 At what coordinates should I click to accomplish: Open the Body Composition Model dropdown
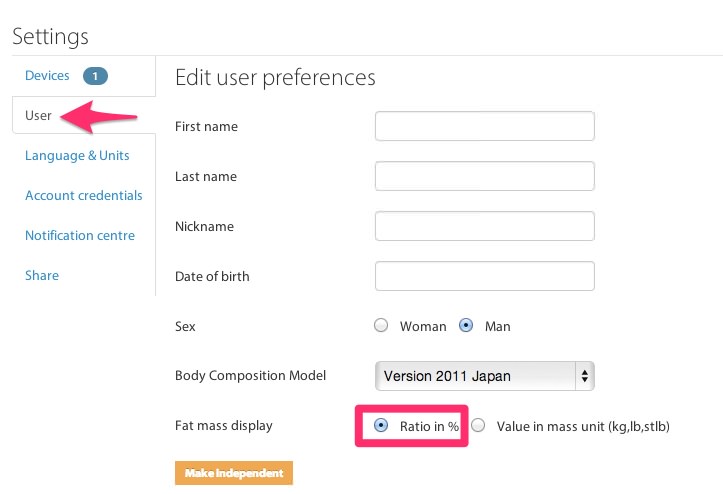(485, 376)
